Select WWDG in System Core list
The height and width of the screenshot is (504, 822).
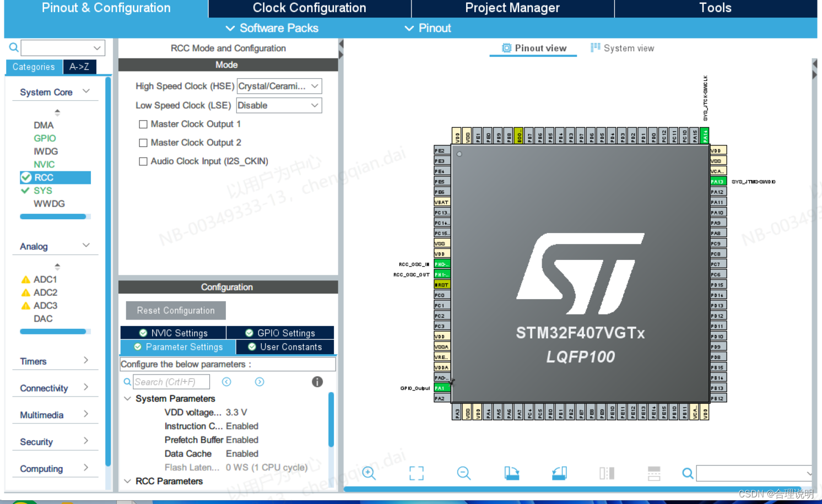pyautogui.click(x=49, y=204)
